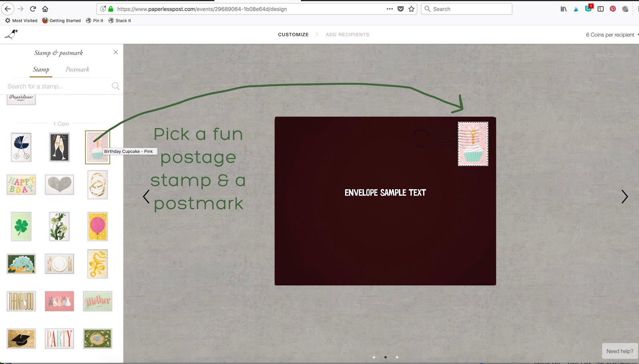Open the Pinterest browser extension
The width and height of the screenshot is (639, 364).
coord(612,8)
